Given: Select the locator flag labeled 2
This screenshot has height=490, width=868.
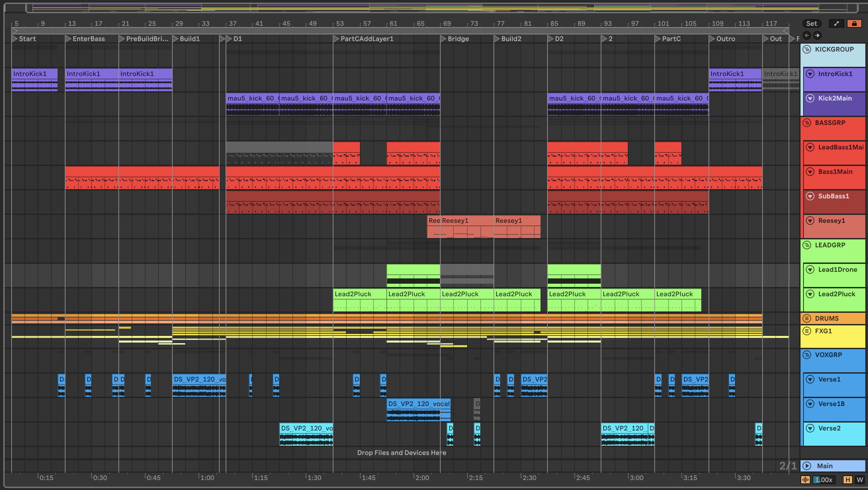Looking at the screenshot, I should point(604,39).
